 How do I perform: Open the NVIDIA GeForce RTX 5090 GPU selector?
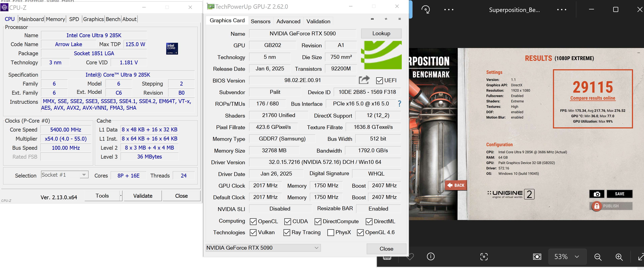pos(263,248)
